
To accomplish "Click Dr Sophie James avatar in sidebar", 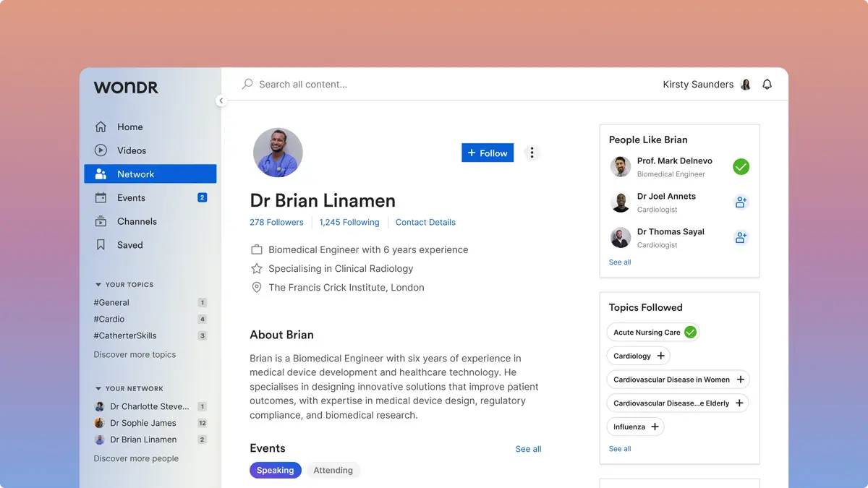I will click(x=100, y=423).
